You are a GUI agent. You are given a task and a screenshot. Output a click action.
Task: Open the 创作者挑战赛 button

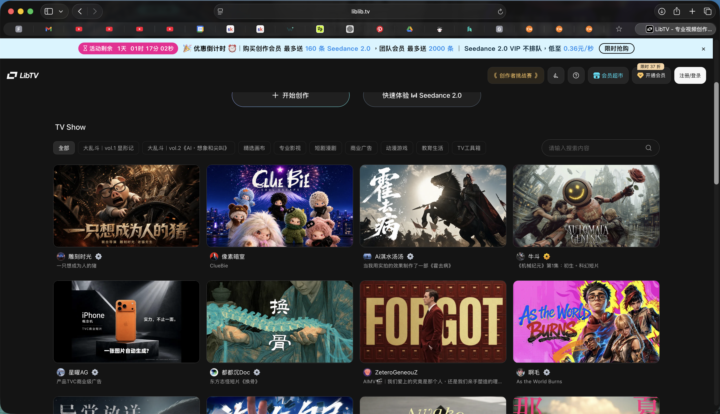pyautogui.click(x=516, y=75)
